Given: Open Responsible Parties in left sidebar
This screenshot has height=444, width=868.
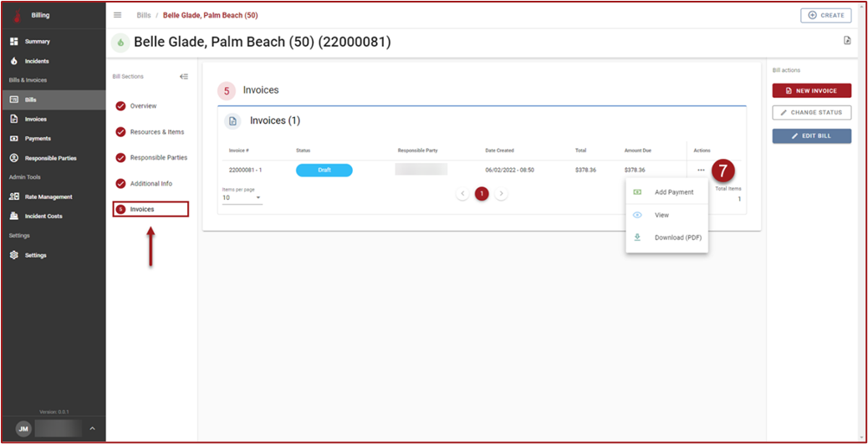Looking at the screenshot, I should 49,158.
